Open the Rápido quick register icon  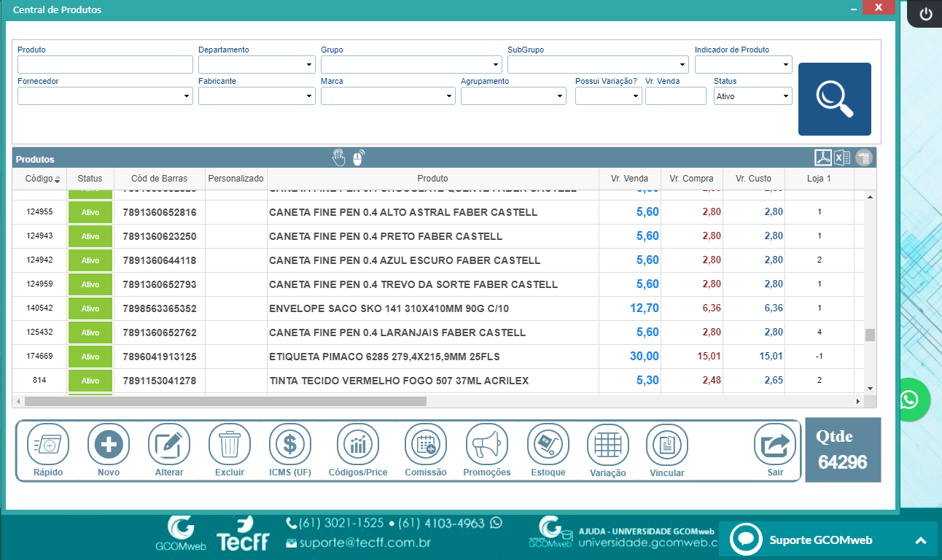(x=48, y=444)
